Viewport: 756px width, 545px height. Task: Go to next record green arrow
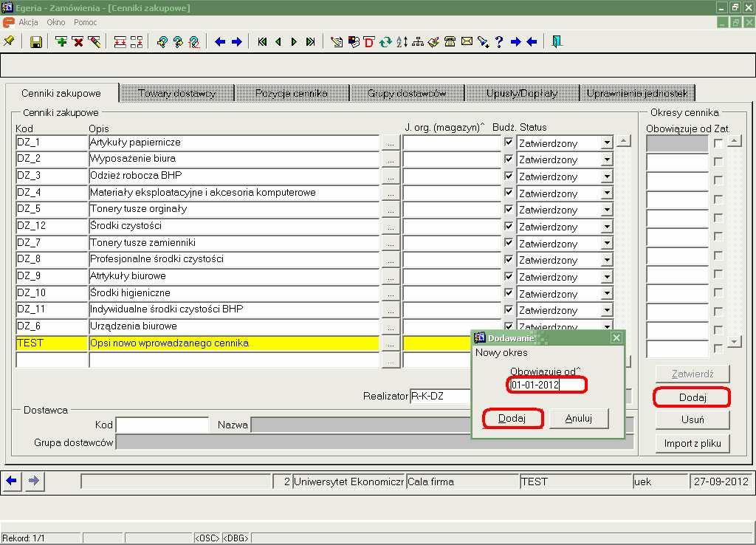(294, 42)
